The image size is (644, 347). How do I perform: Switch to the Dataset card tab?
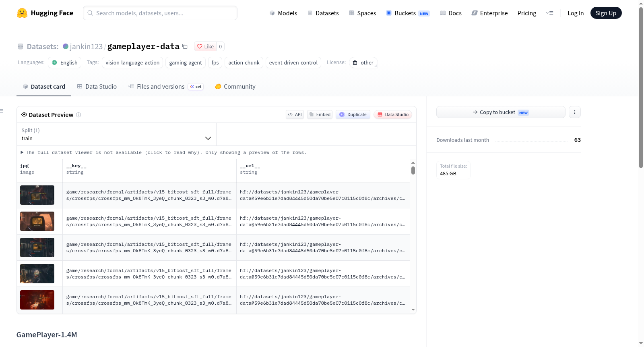point(43,87)
